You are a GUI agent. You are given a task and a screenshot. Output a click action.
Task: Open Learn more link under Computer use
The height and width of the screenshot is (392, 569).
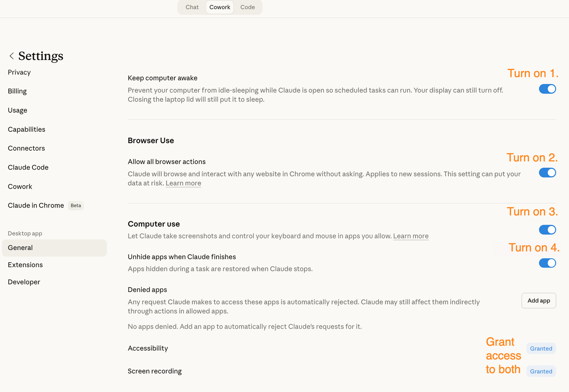411,236
